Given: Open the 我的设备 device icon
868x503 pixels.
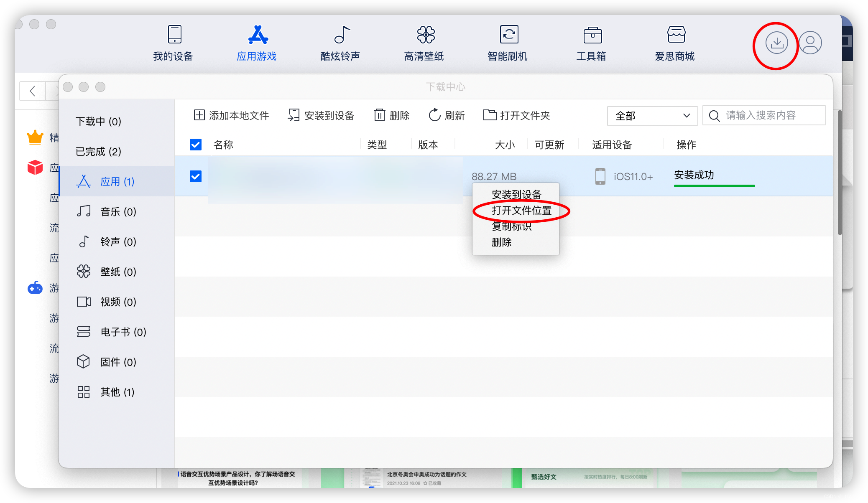Looking at the screenshot, I should coord(174,35).
